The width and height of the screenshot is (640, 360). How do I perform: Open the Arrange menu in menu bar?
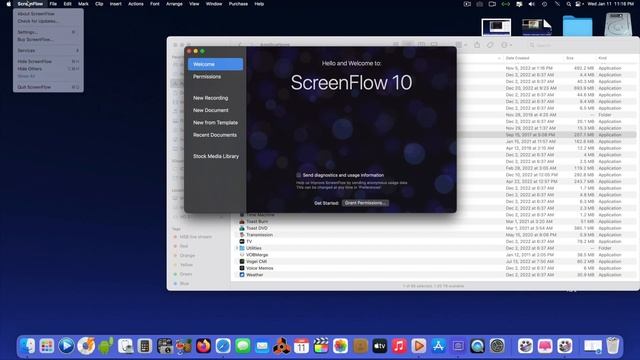(174, 4)
